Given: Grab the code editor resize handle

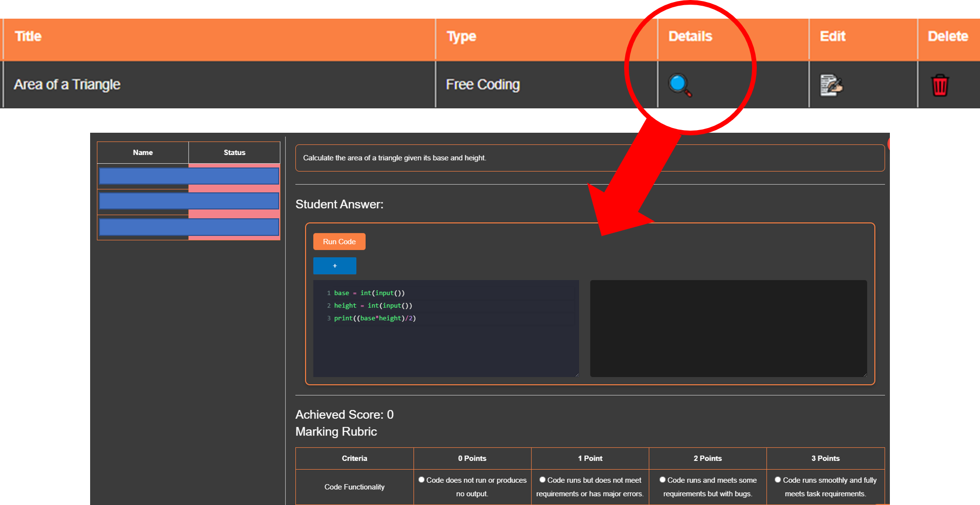Looking at the screenshot, I should point(577,374).
